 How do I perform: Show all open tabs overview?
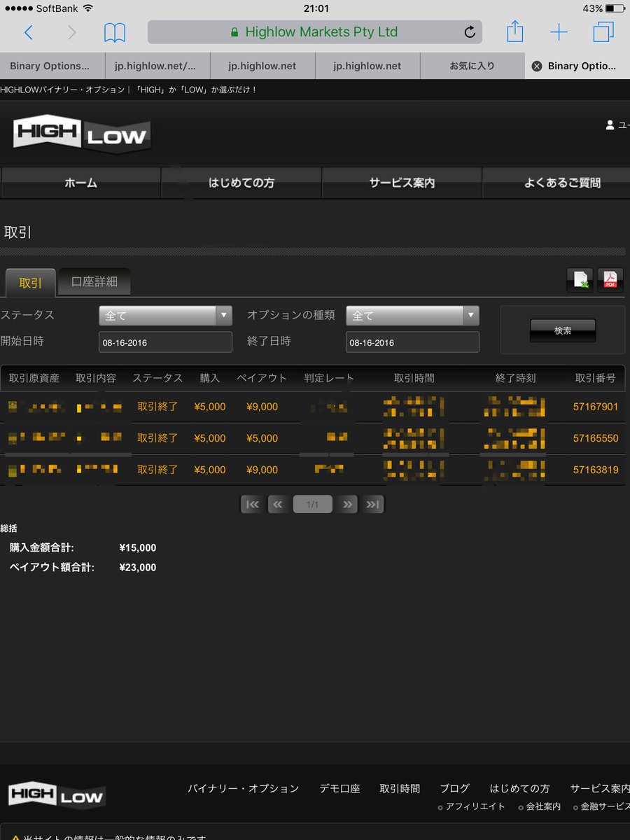tap(603, 31)
